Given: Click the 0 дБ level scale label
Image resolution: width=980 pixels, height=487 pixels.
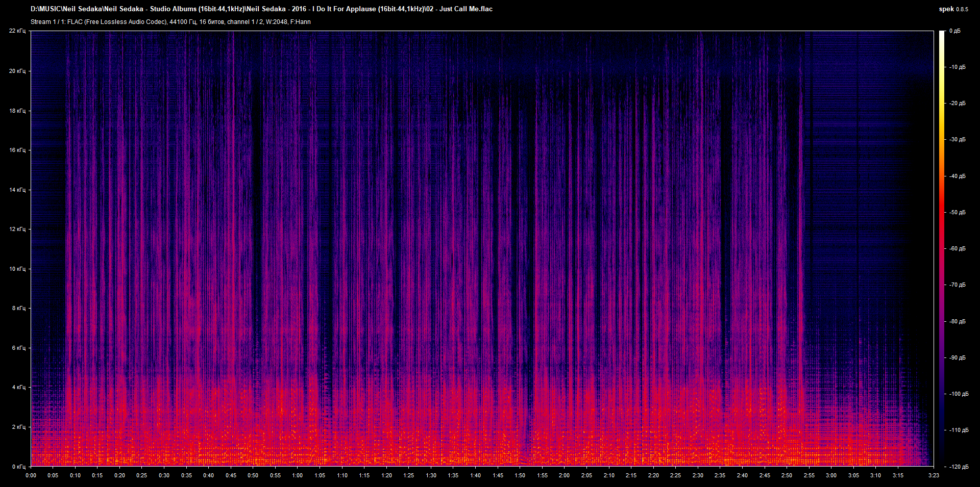Looking at the screenshot, I should pos(955,31).
